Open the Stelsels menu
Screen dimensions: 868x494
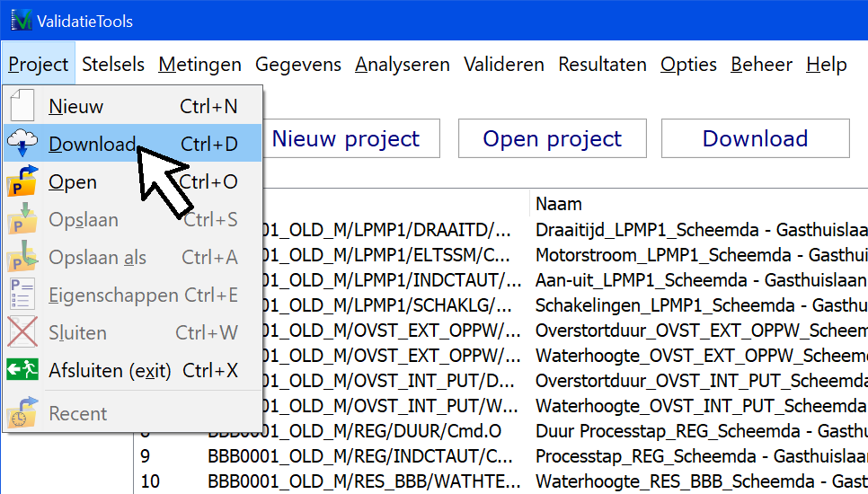point(113,65)
